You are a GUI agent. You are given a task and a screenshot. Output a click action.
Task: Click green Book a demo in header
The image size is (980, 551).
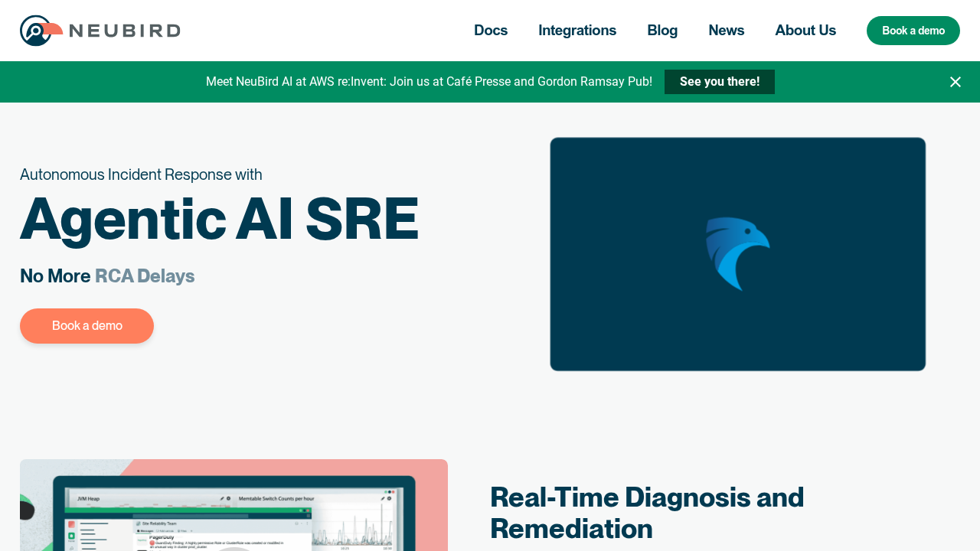coord(913,31)
